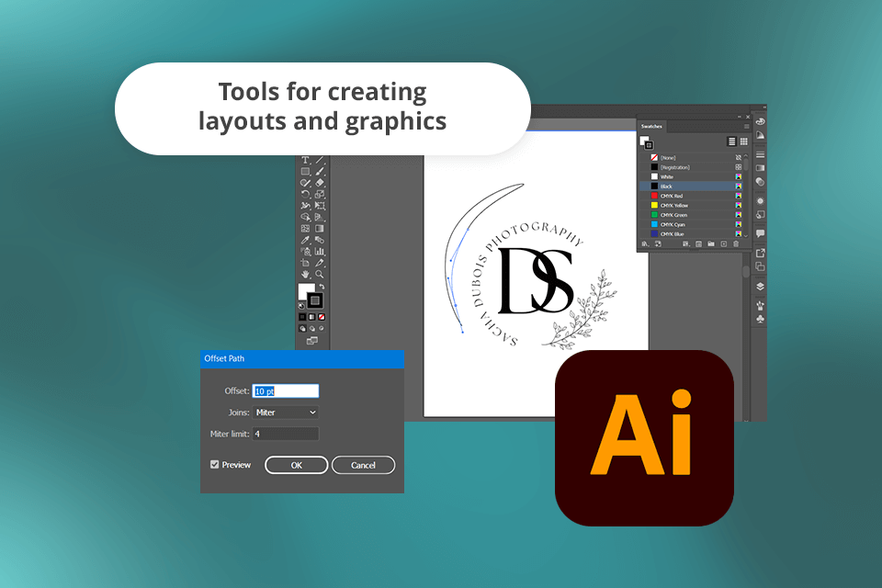This screenshot has width=882, height=588.
Task: Click the Miter limit field
Action: click(x=286, y=434)
